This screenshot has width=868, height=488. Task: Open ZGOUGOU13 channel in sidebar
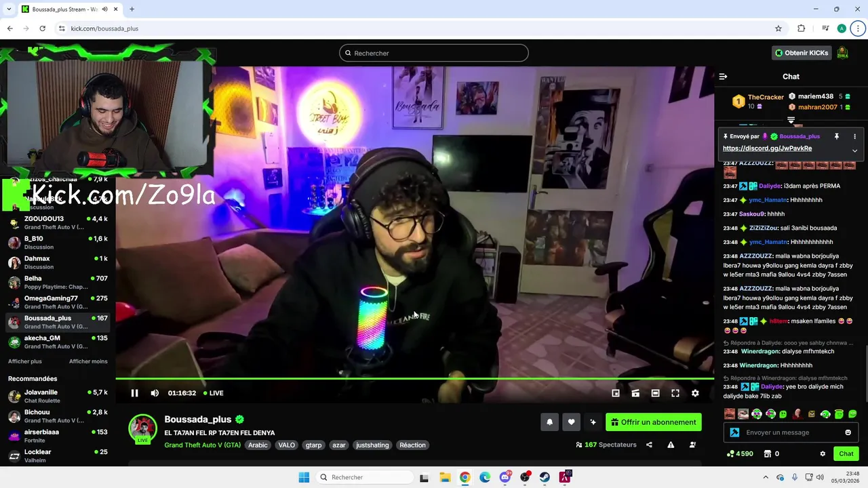pos(58,223)
